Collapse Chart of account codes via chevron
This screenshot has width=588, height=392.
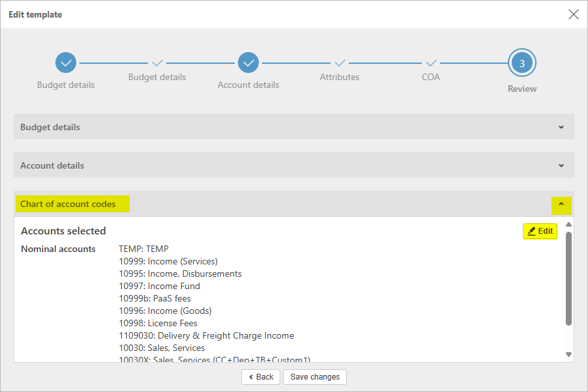coord(561,204)
